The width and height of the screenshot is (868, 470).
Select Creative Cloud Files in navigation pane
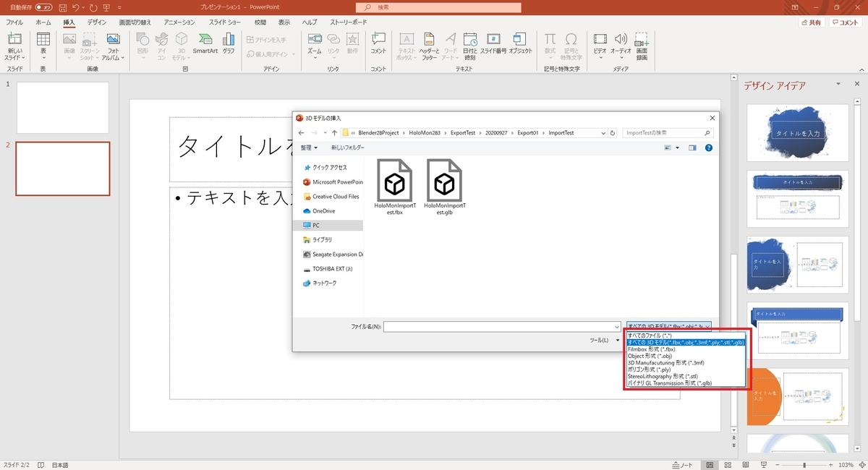pyautogui.click(x=330, y=196)
